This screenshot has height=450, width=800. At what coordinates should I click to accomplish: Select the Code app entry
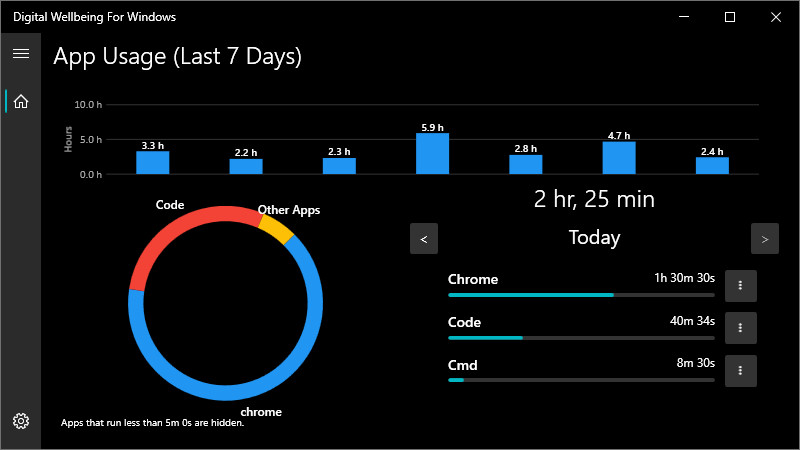(x=464, y=323)
